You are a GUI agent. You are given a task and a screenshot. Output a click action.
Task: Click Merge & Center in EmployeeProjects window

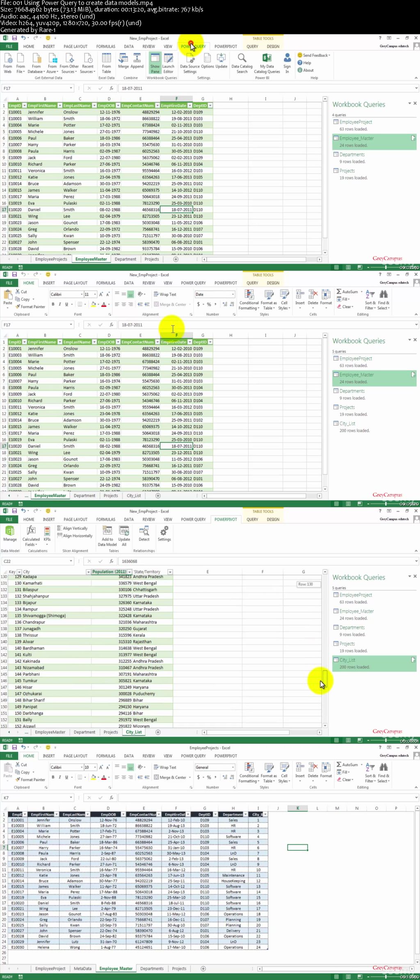(170, 777)
